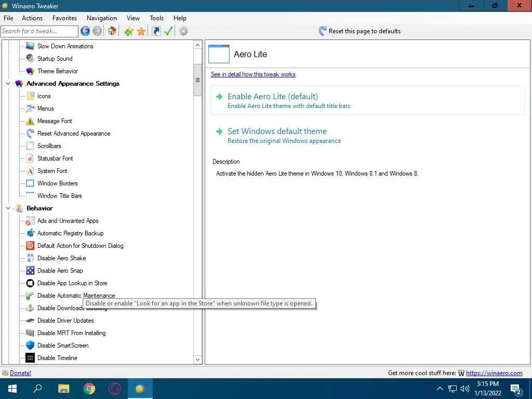
Task: Click the tree panel scrollbar thumb
Action: [198, 80]
